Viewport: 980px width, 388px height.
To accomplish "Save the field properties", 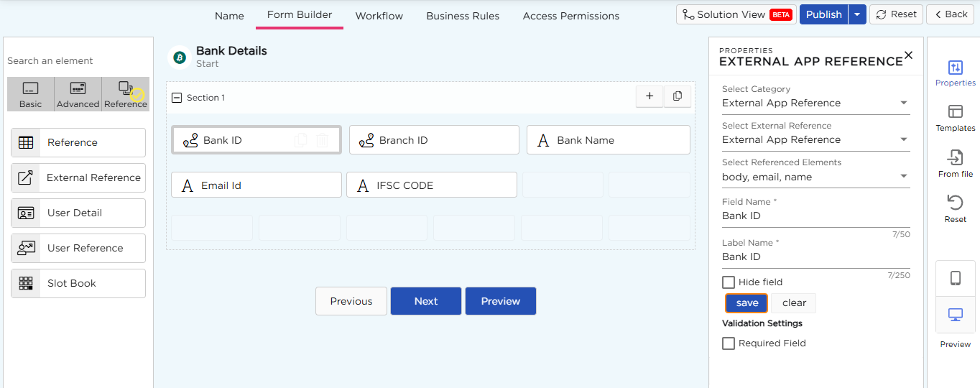I will click(747, 303).
